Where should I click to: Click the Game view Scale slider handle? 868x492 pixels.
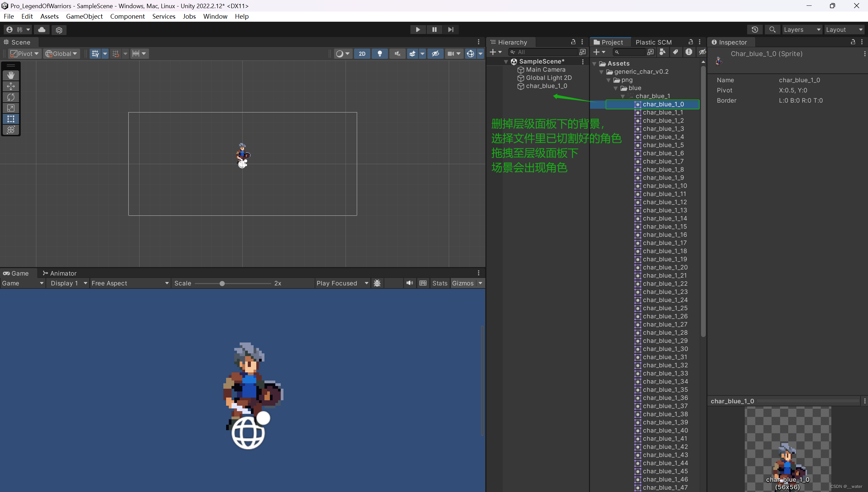(222, 283)
